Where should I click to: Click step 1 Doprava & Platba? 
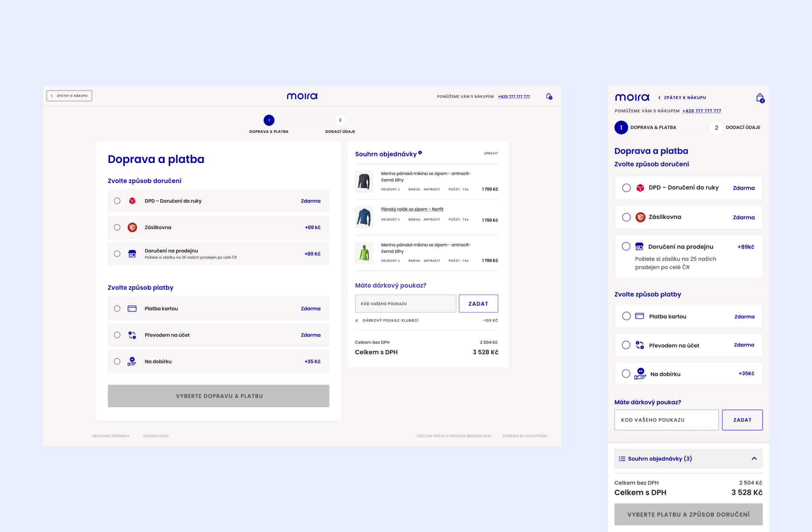(269, 120)
